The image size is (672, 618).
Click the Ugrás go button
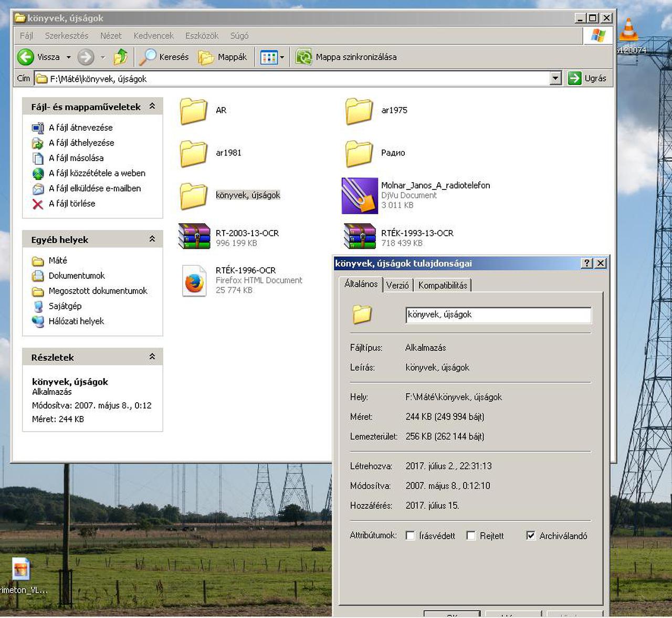click(588, 78)
